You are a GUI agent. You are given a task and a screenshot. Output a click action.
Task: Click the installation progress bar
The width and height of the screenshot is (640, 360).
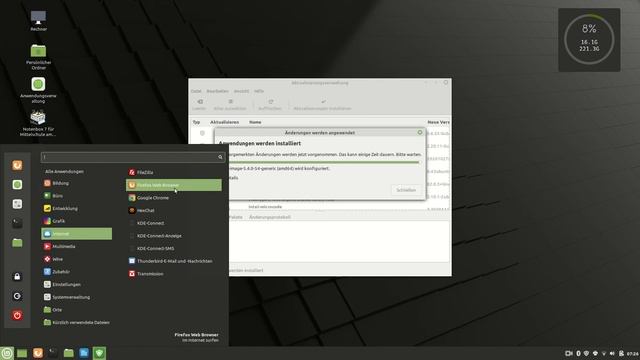coord(324,162)
